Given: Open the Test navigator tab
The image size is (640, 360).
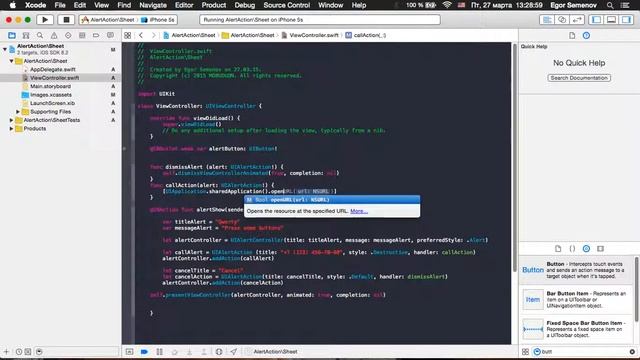Looking at the screenshot, I should click(x=68, y=36).
